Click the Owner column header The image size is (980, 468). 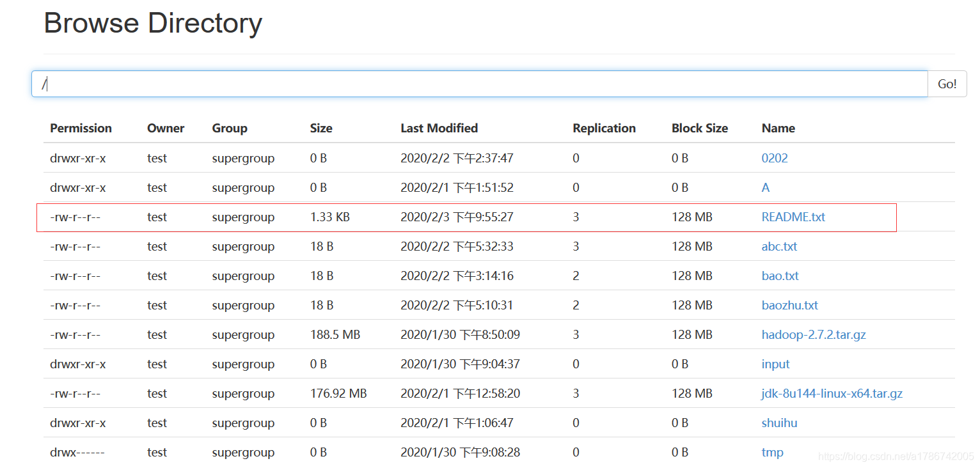coord(166,128)
